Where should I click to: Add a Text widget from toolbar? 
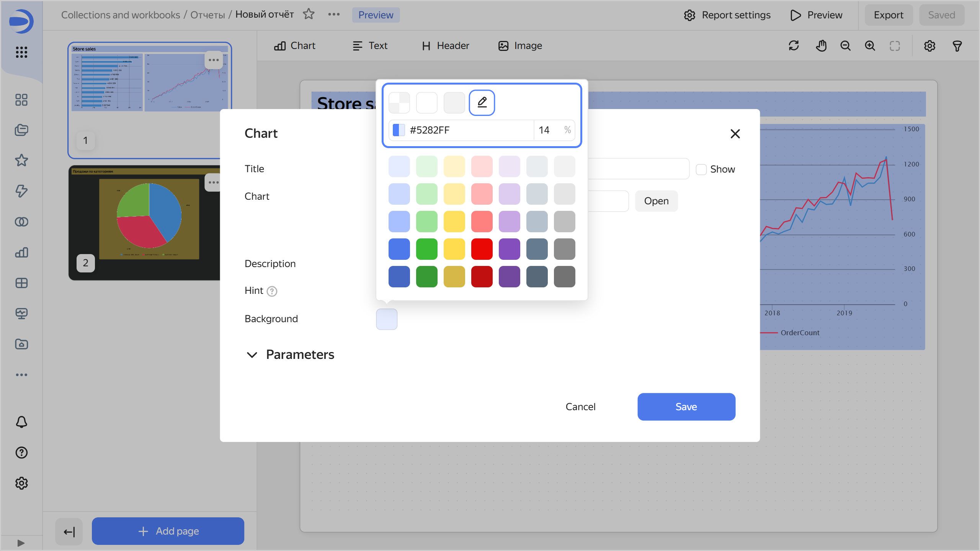click(370, 46)
